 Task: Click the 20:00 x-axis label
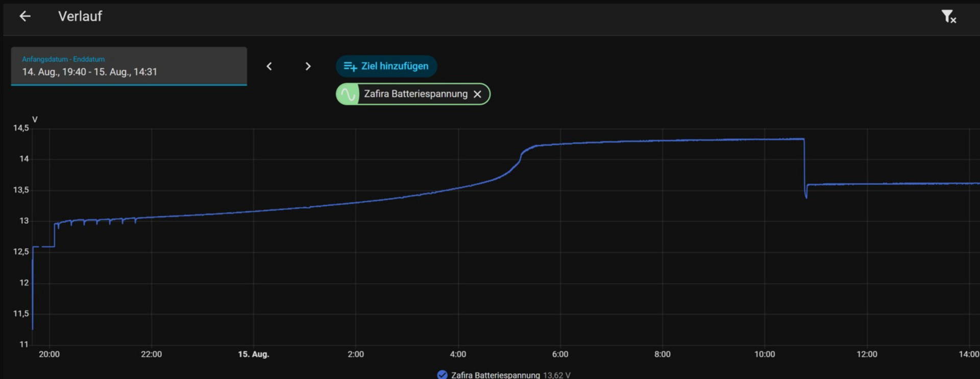49,354
